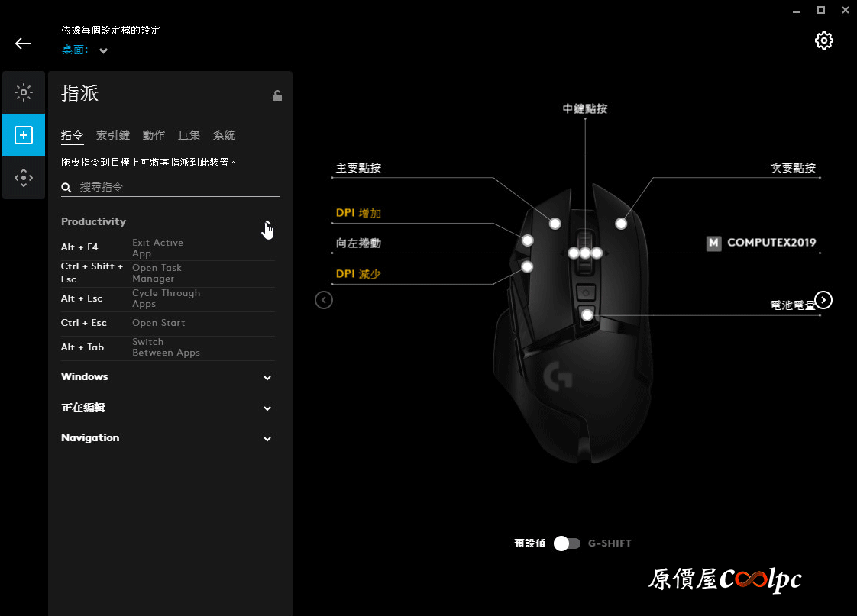Click the G-SHIFT label
857x616 pixels.
[610, 543]
